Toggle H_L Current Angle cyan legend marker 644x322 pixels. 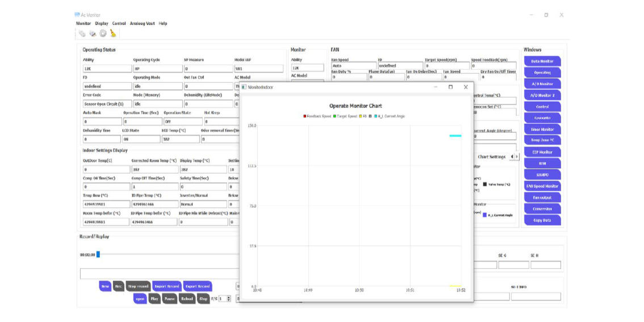coord(375,116)
